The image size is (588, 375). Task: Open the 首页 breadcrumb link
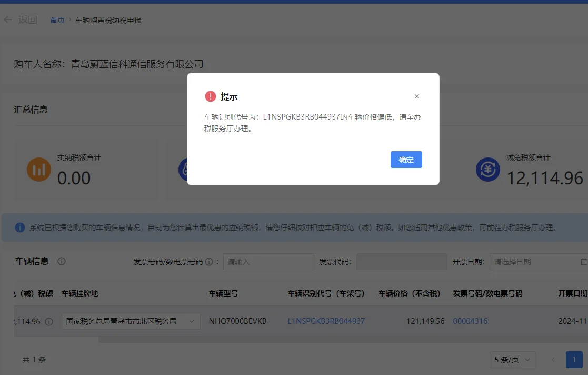[57, 20]
